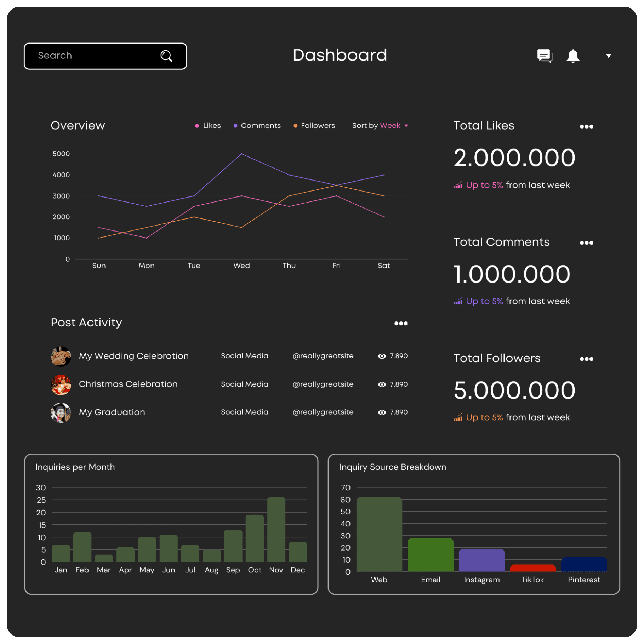Click inside the Search field
The image size is (644, 644).
pyautogui.click(x=92, y=56)
